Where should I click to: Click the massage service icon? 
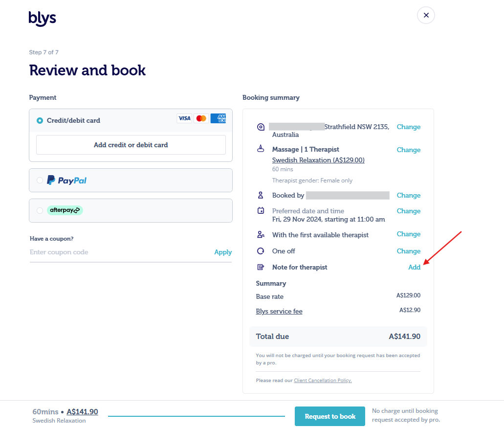[x=261, y=149]
